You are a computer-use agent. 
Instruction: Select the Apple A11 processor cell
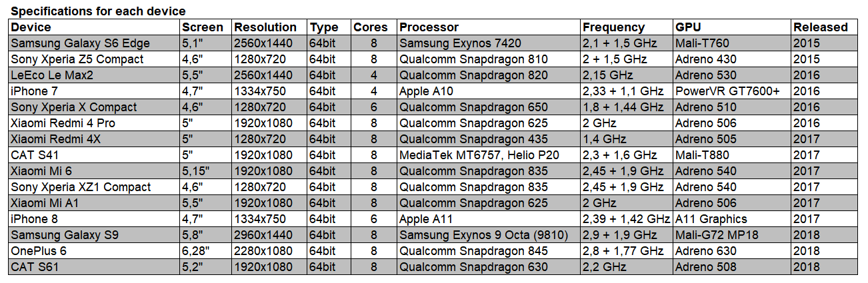point(489,219)
